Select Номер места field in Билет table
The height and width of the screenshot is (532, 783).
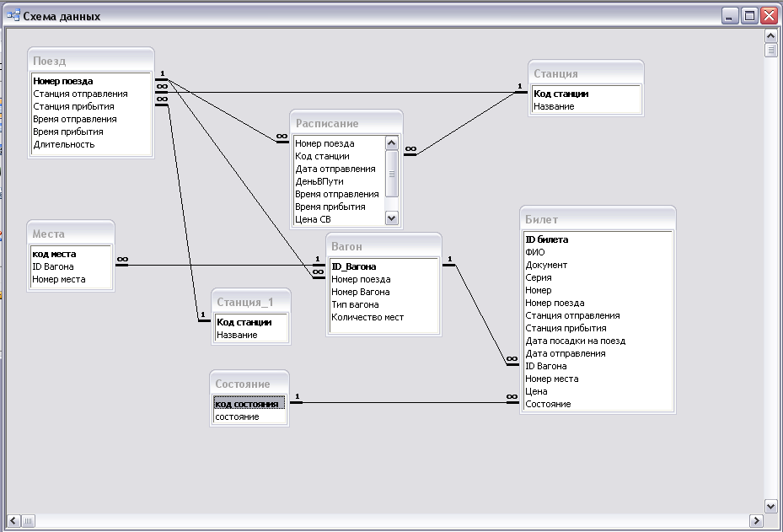pyautogui.click(x=598, y=379)
